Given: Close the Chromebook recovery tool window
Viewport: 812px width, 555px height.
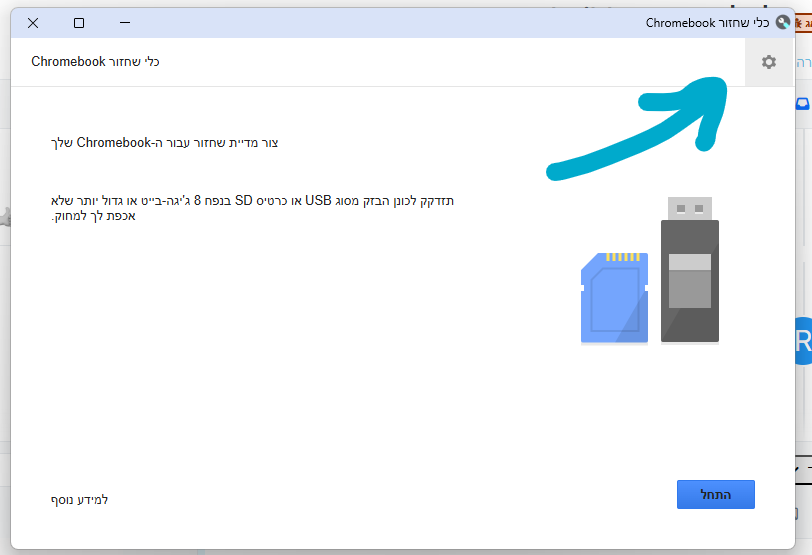Looking at the screenshot, I should point(33,22).
